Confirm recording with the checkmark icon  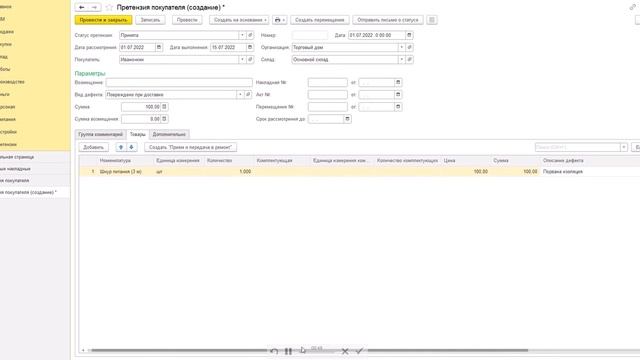[x=359, y=351]
